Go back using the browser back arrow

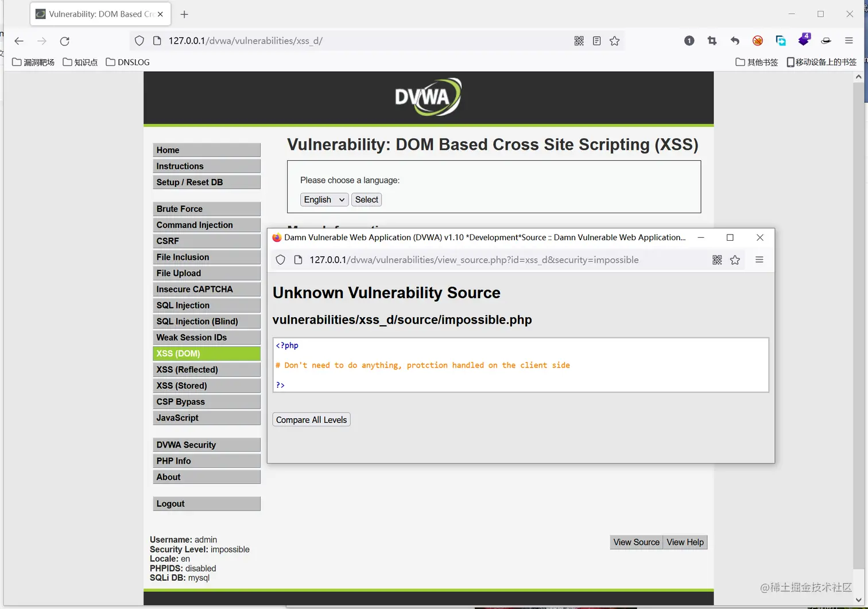point(19,41)
